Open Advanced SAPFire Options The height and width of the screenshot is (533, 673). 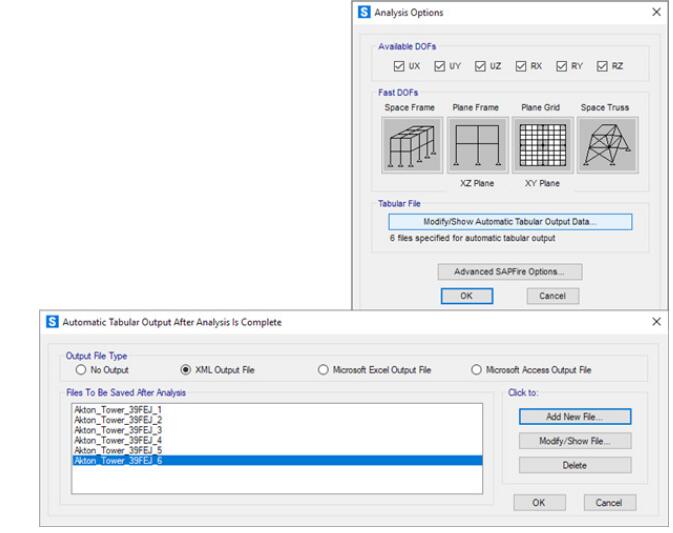tap(510, 272)
